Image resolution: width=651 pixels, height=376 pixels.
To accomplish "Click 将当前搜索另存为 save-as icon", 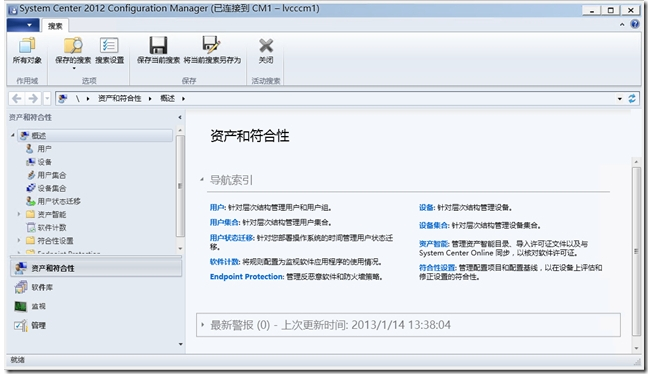I will [x=212, y=45].
